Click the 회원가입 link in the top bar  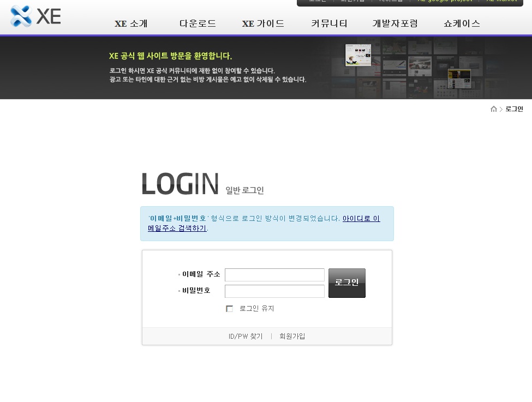click(x=352, y=1)
